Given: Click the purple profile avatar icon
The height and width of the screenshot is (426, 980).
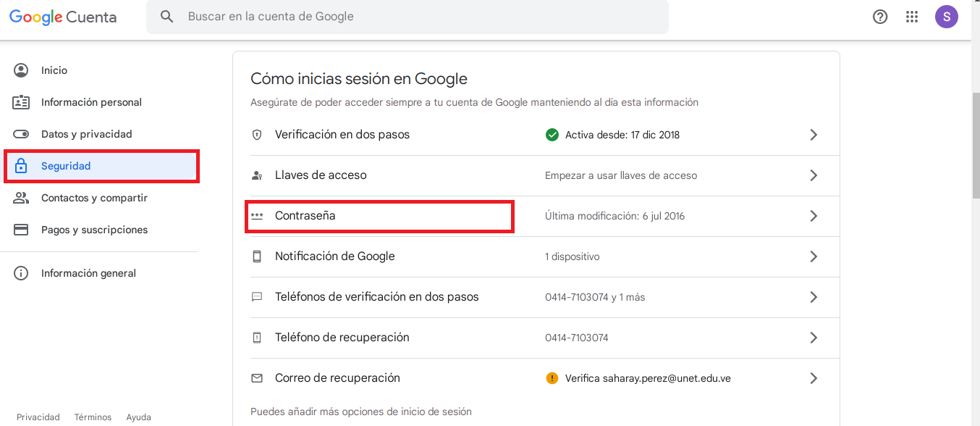Looking at the screenshot, I should pyautogui.click(x=946, y=16).
